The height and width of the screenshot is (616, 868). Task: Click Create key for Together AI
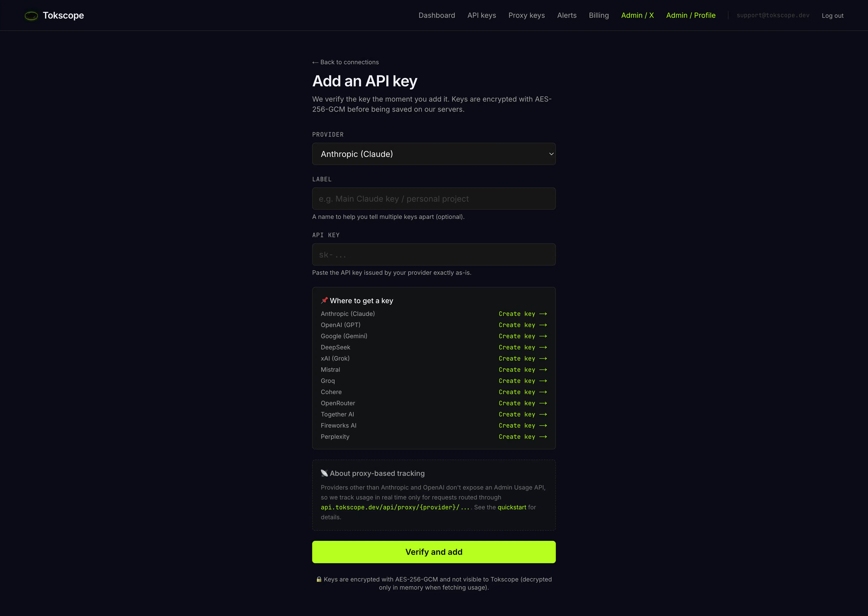(x=523, y=415)
